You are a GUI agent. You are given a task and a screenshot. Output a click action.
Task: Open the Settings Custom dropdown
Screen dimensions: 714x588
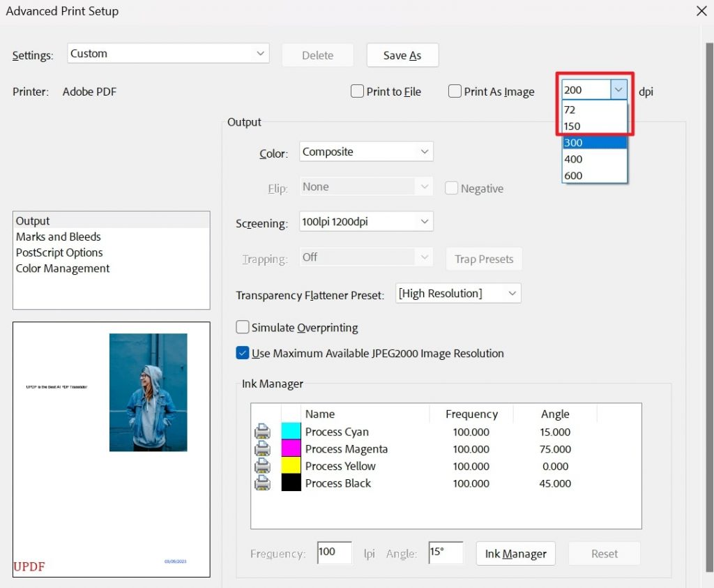(168, 54)
